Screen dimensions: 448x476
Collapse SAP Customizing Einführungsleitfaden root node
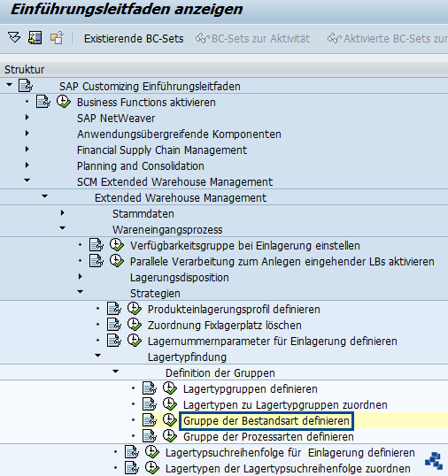[10, 85]
